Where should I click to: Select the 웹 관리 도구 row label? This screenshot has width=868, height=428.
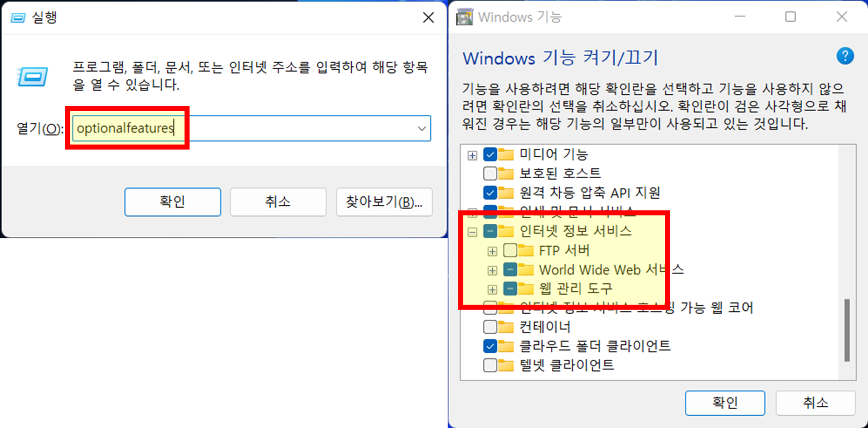click(x=575, y=288)
